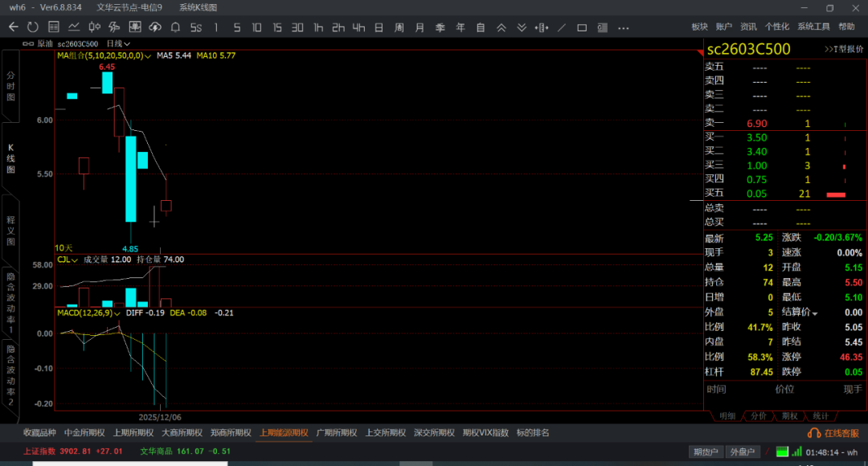This screenshot has width=868, height=466.
Task: Select the 5-minute period button
Action: click(x=237, y=27)
